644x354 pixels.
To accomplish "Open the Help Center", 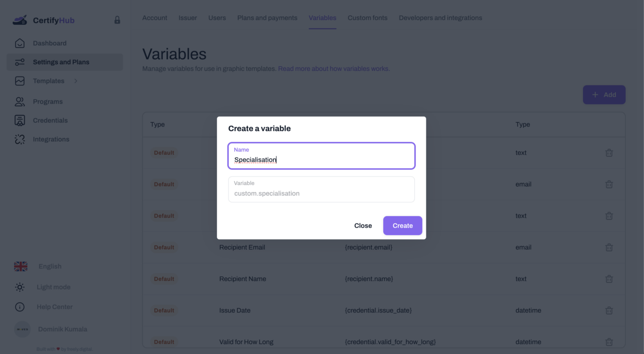I will [x=55, y=307].
